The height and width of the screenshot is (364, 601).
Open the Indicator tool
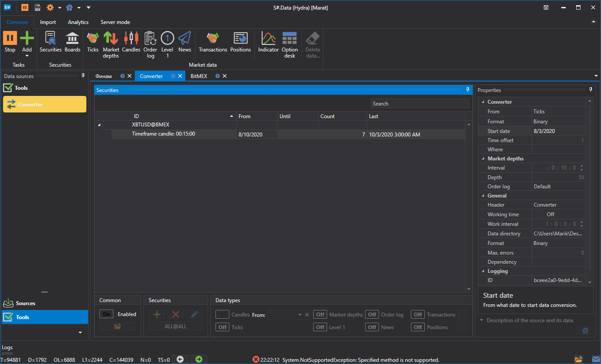coord(268,42)
